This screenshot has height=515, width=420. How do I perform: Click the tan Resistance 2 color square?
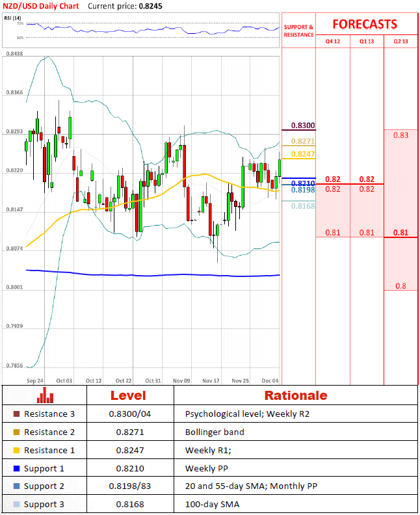pyautogui.click(x=16, y=432)
